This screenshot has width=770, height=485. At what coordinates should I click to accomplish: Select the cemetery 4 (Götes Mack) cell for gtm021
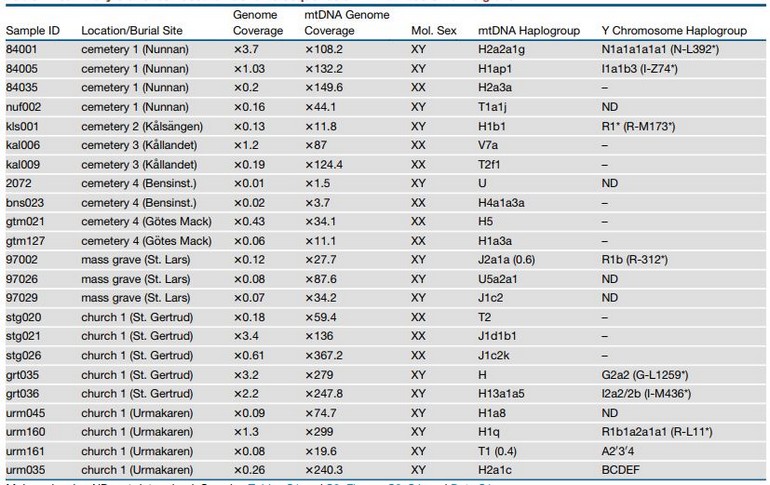point(146,222)
